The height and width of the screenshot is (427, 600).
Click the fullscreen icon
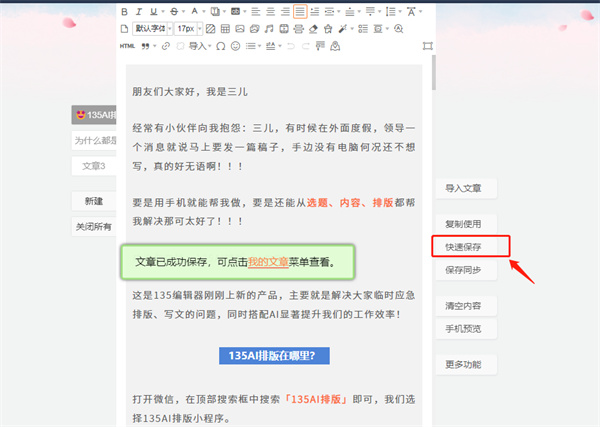click(427, 46)
